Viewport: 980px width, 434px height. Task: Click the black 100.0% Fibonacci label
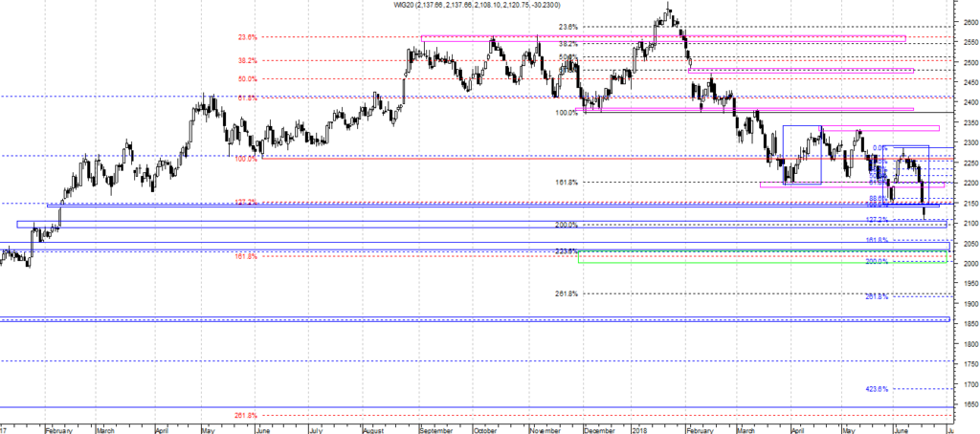(566, 112)
